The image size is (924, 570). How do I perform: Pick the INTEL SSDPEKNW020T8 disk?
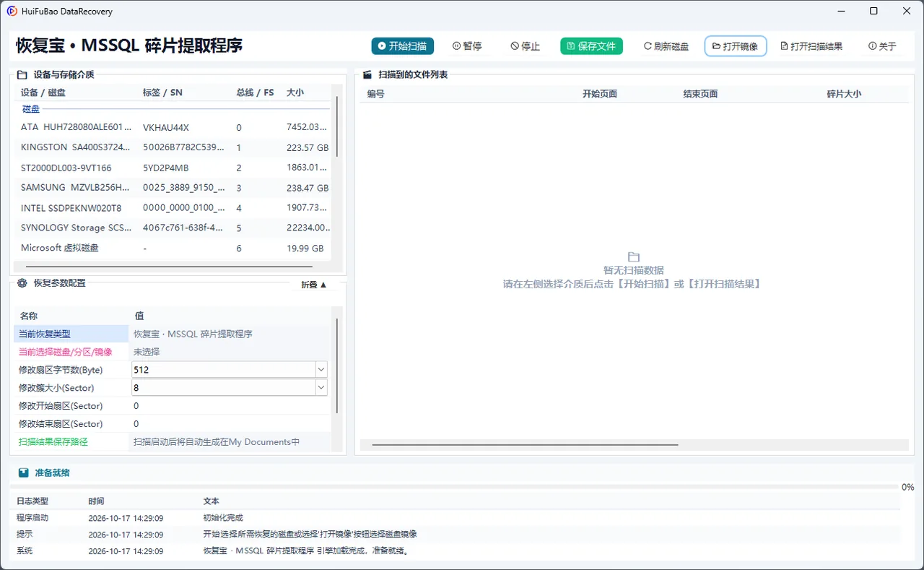(x=173, y=208)
